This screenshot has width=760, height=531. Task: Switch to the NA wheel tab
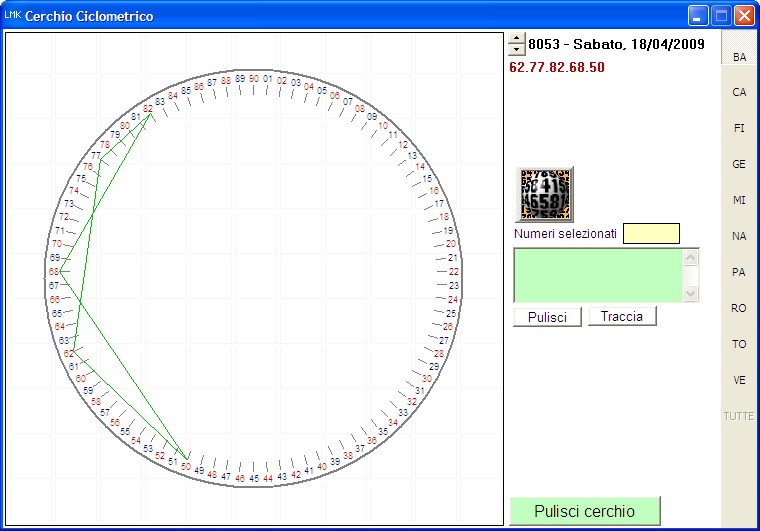pyautogui.click(x=739, y=236)
